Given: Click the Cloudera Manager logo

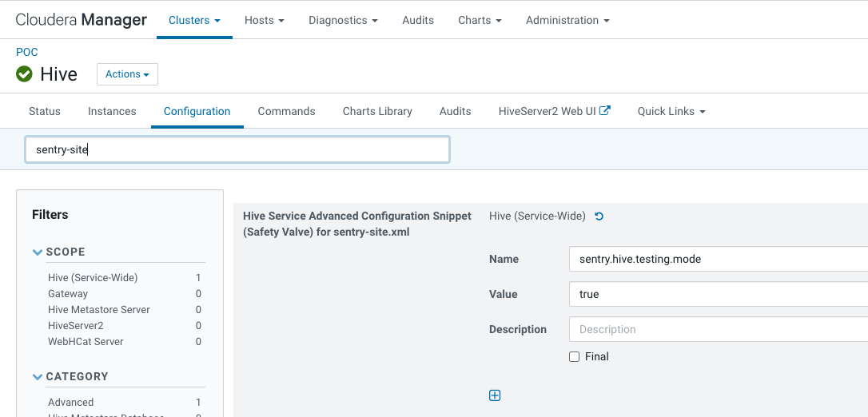Looking at the screenshot, I should pos(82,20).
